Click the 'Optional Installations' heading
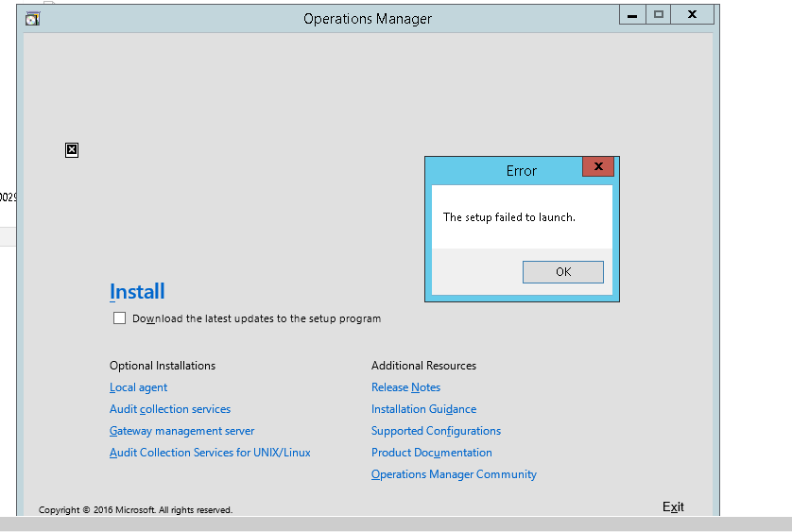This screenshot has height=532, width=792. [163, 366]
